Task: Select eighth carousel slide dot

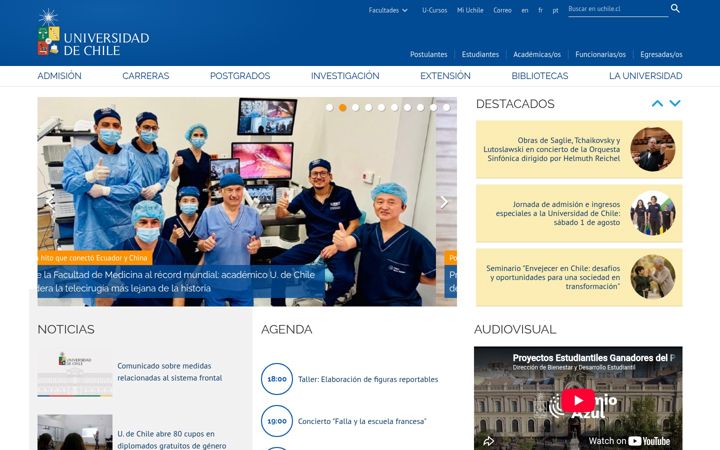Action: [420, 107]
